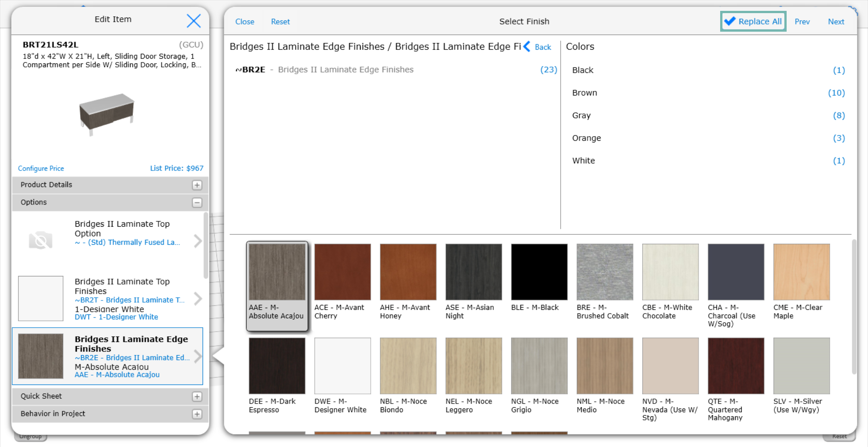Go to the Prev finish option
The image size is (868, 447).
[802, 22]
